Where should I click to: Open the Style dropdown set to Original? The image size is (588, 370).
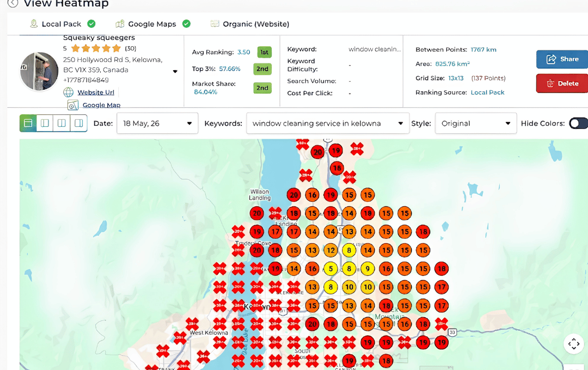pos(476,124)
